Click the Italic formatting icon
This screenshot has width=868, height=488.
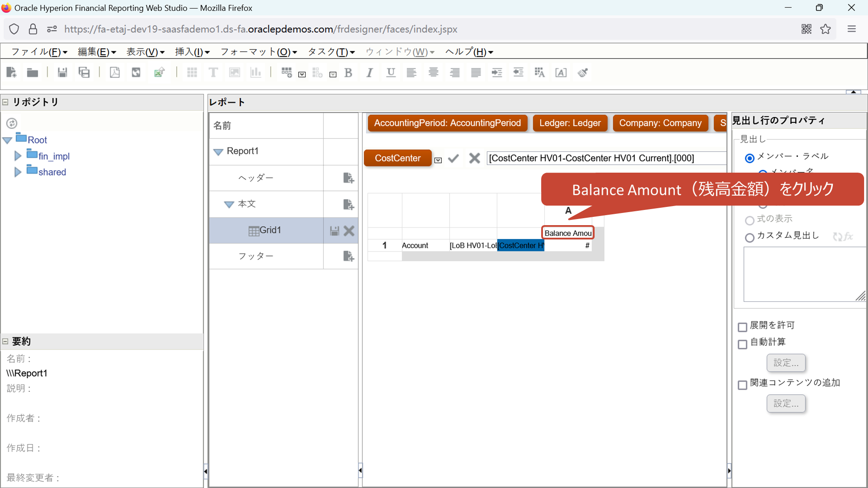pos(369,72)
